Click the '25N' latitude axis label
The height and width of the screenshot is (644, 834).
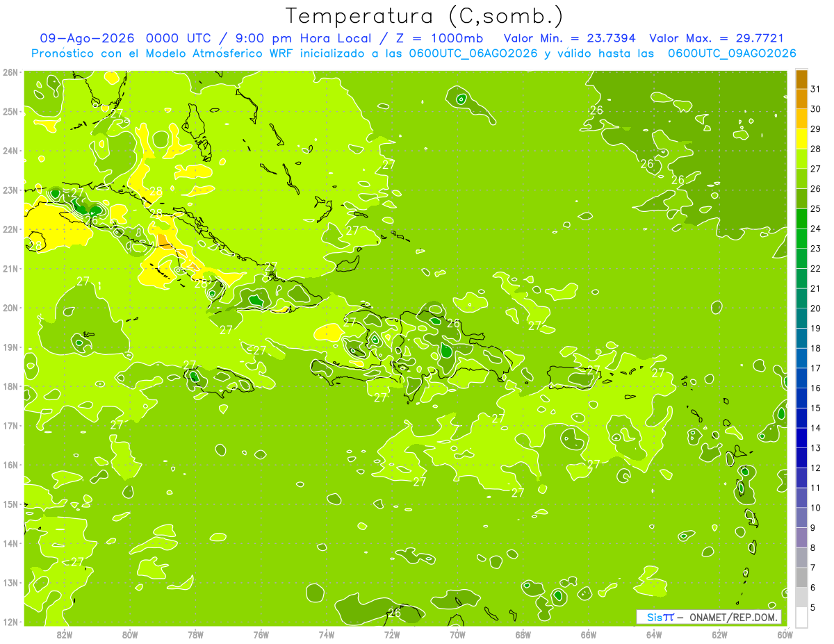click(x=10, y=112)
